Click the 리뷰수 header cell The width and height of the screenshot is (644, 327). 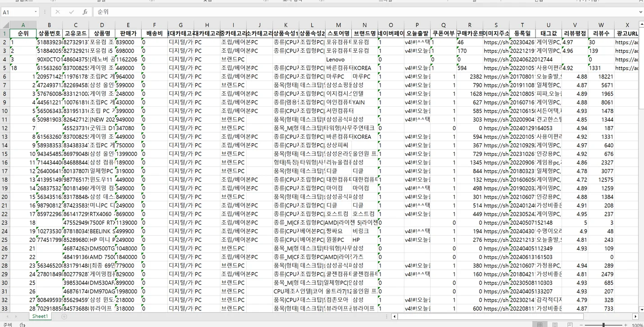(601, 34)
